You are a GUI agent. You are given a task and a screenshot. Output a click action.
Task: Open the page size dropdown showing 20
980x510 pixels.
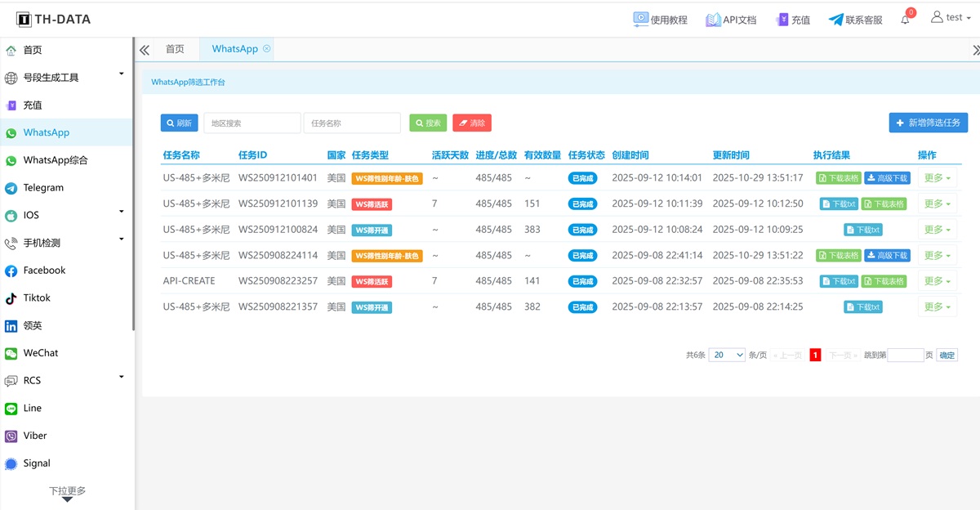pos(727,355)
